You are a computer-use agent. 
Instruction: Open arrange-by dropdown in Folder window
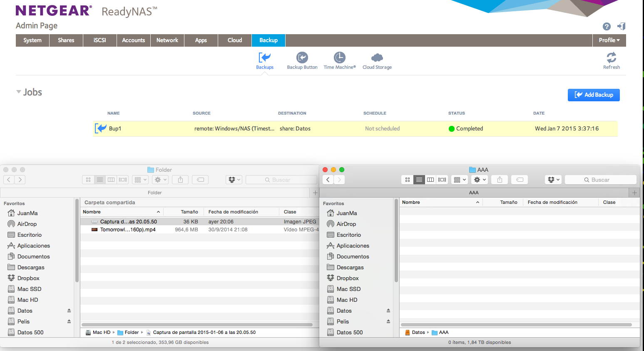(x=140, y=180)
